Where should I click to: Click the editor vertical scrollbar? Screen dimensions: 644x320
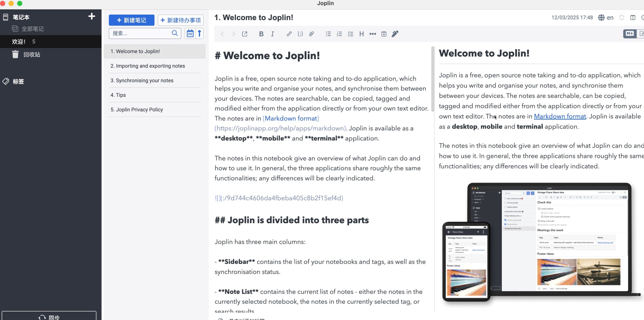pos(433,79)
